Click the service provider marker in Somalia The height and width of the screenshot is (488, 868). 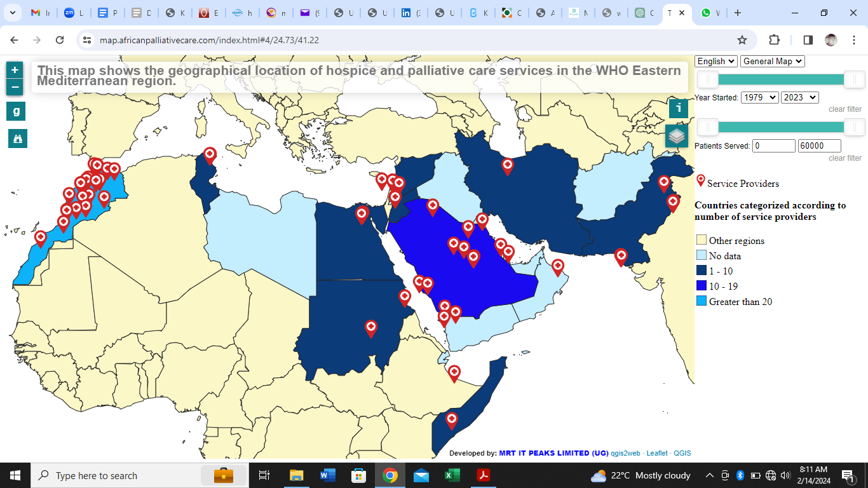click(452, 419)
